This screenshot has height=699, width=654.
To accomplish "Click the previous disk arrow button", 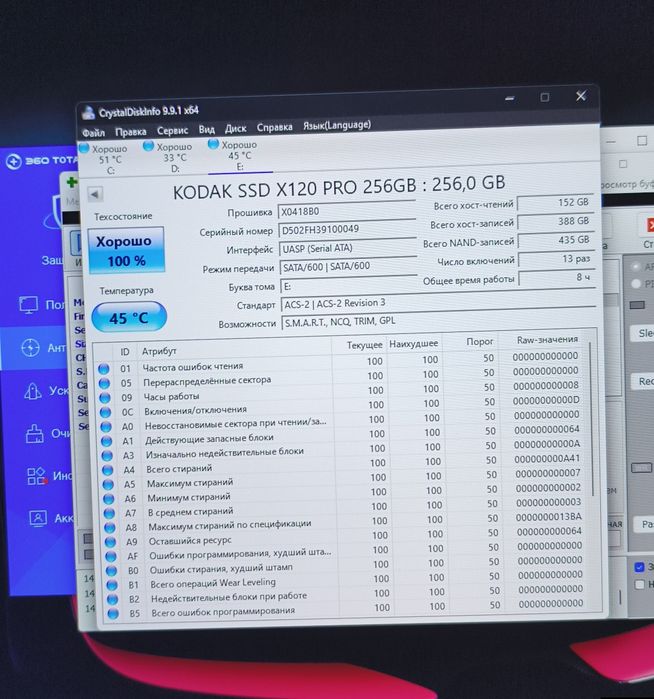I will pos(95,194).
